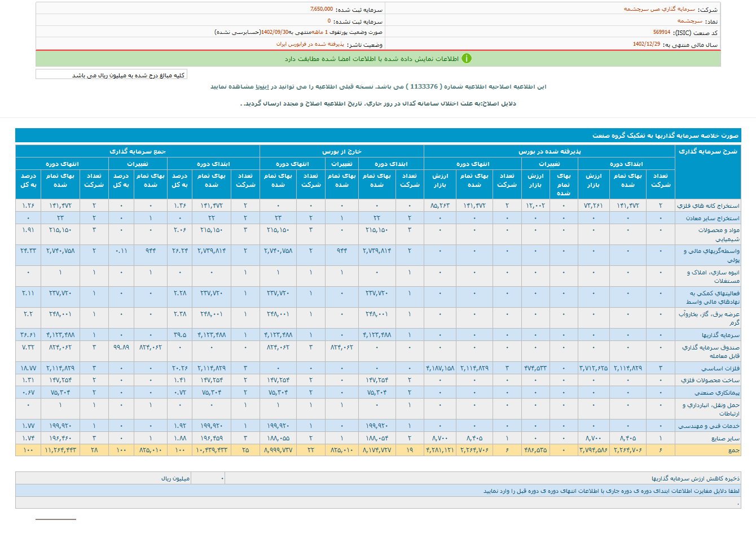Select row label 'استخراج سایر معادن'
This screenshot has height=542, width=756.
(713, 218)
